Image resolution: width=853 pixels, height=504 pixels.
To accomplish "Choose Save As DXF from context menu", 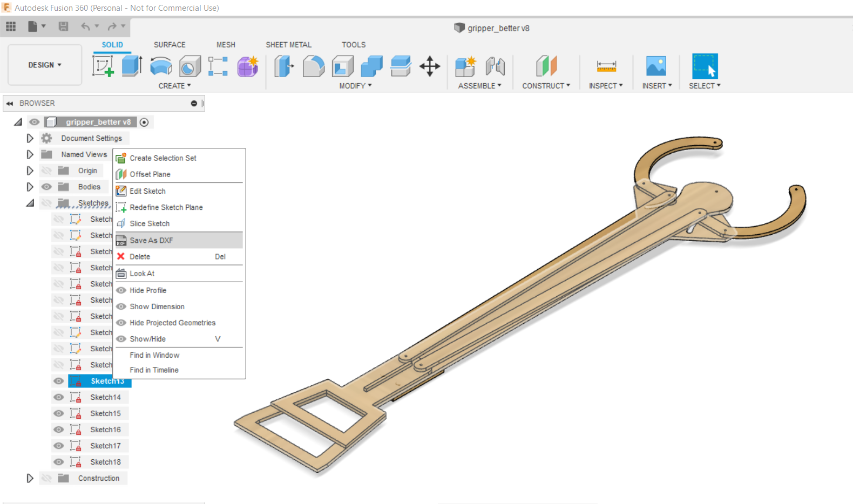I will (x=179, y=240).
